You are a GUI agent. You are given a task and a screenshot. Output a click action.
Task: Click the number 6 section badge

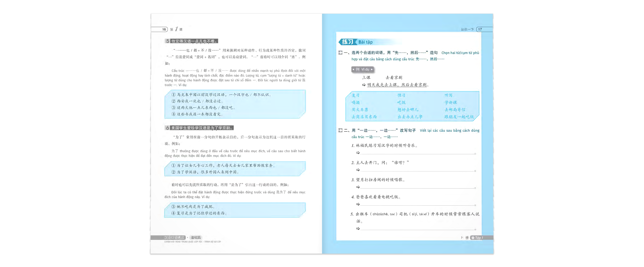pyautogui.click(x=167, y=128)
